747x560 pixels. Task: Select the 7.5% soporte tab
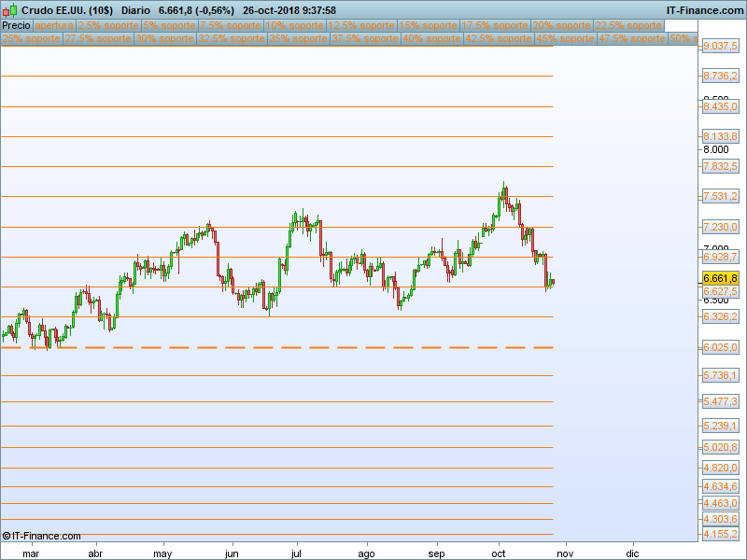click(231, 26)
